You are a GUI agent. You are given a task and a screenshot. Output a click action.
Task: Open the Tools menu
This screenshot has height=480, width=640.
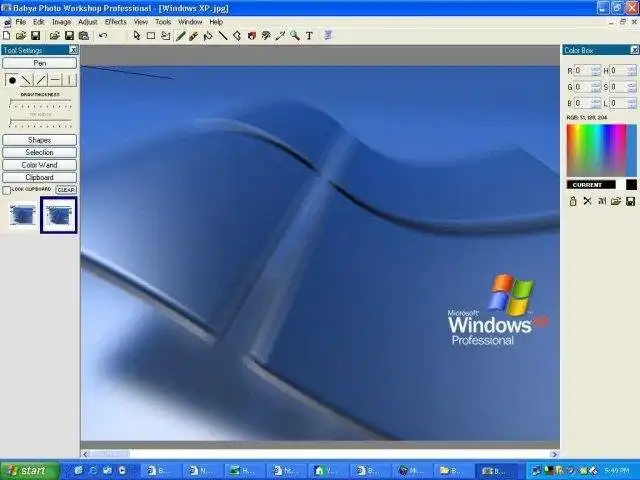tap(163, 22)
